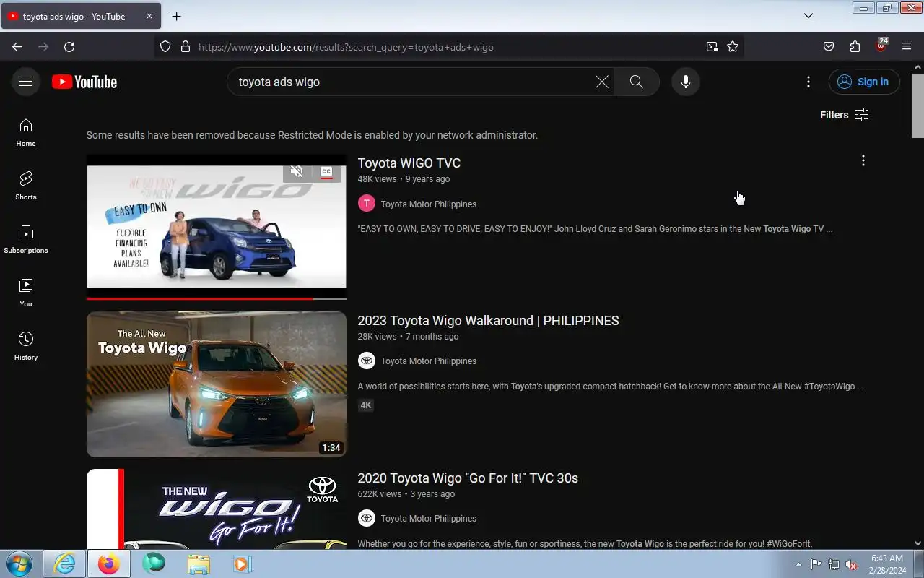
Task: Open Subscriptions from the sidebar
Action: [x=26, y=239]
